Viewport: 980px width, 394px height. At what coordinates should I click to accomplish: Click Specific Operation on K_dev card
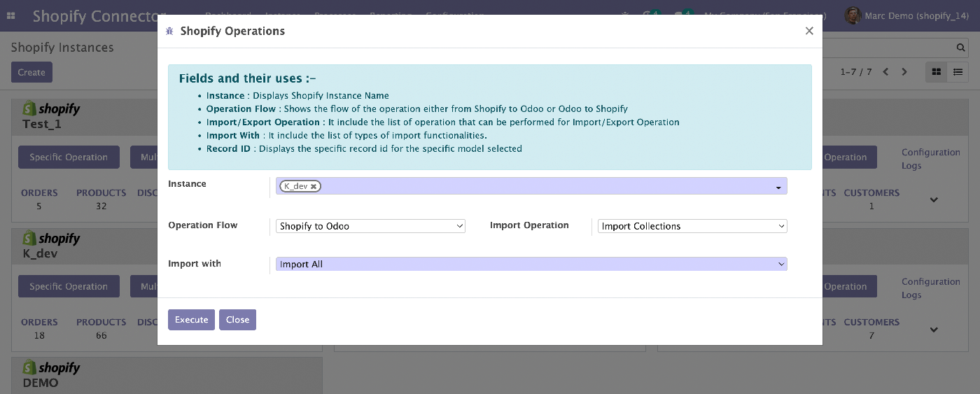(69, 286)
